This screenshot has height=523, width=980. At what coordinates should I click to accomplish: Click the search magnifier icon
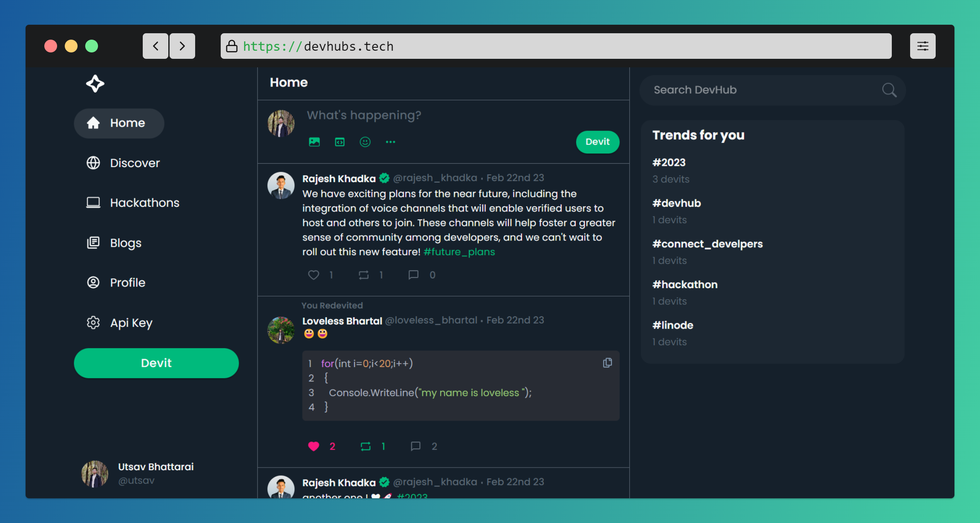889,90
